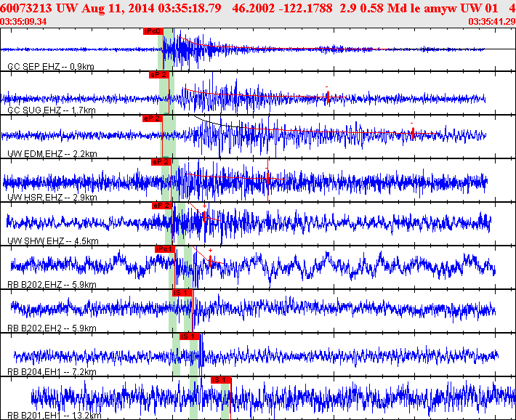The width and height of the screenshot is (516, 420).
Task: Select the iS 1 pick on B202 EH2
Action: [x=182, y=292]
